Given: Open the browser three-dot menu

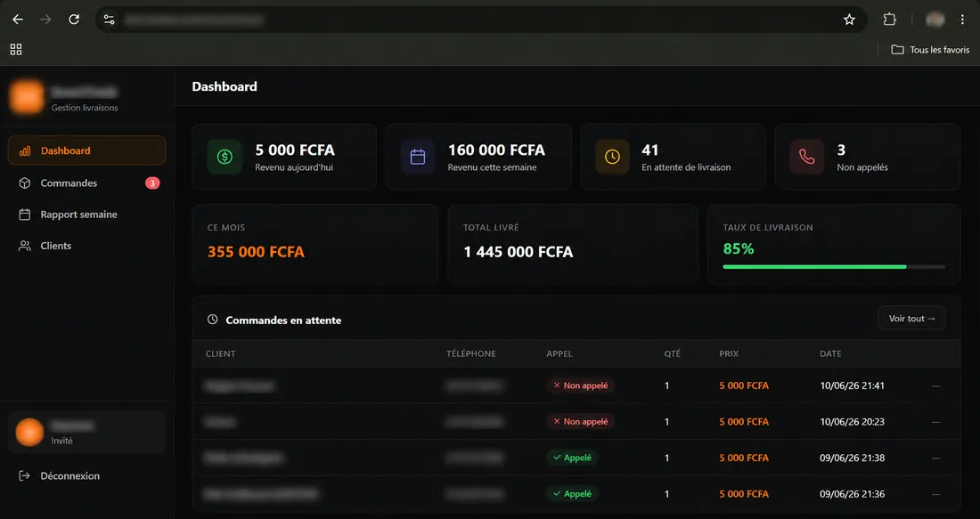Looking at the screenshot, I should pyautogui.click(x=962, y=20).
